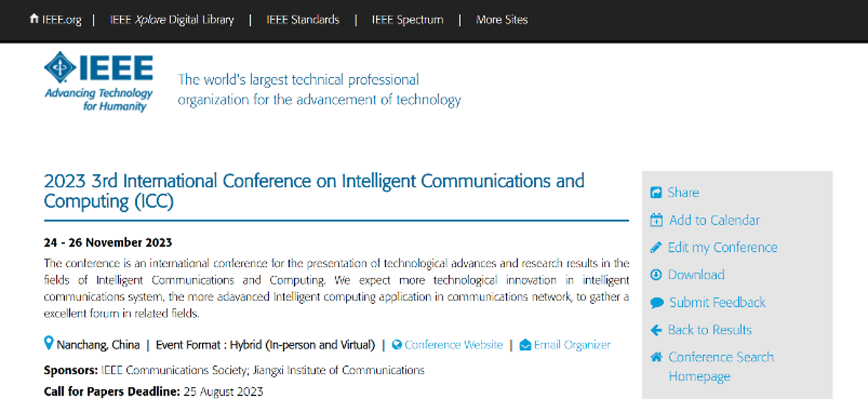Viewport: 868px width, 406px height.
Task: Click the Add to Calendar text link
Action: click(714, 221)
